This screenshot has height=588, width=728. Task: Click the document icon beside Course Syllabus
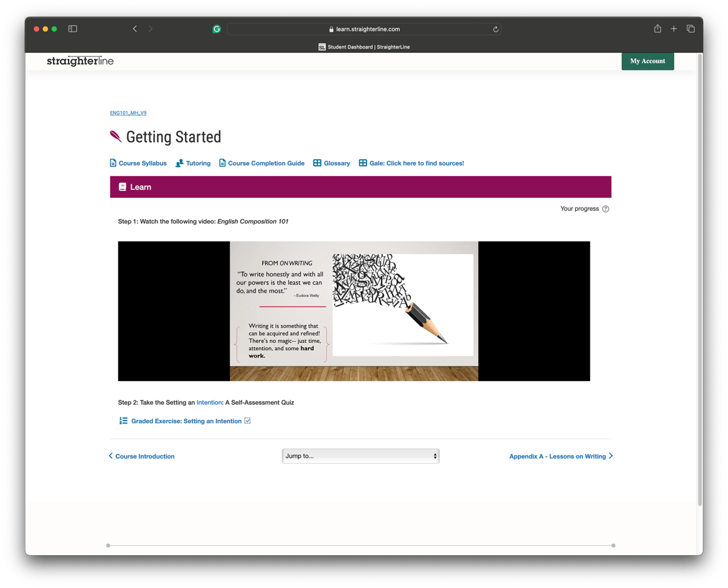click(x=113, y=163)
